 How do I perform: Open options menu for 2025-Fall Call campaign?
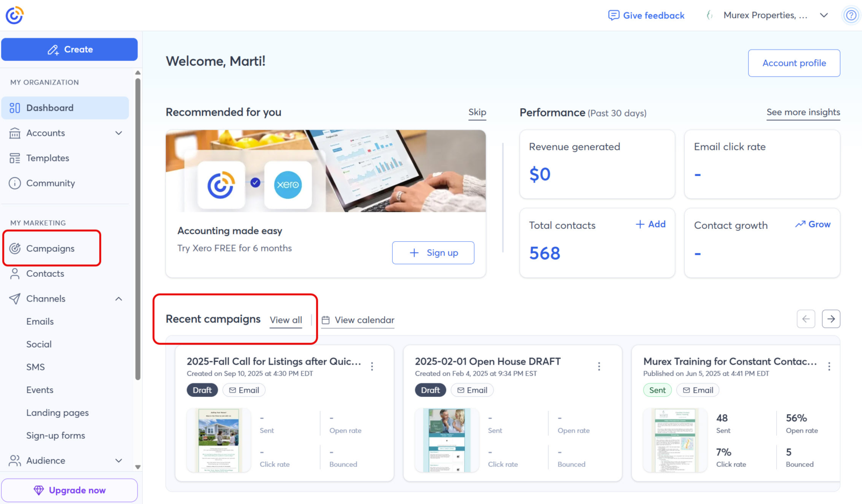pyautogui.click(x=372, y=366)
